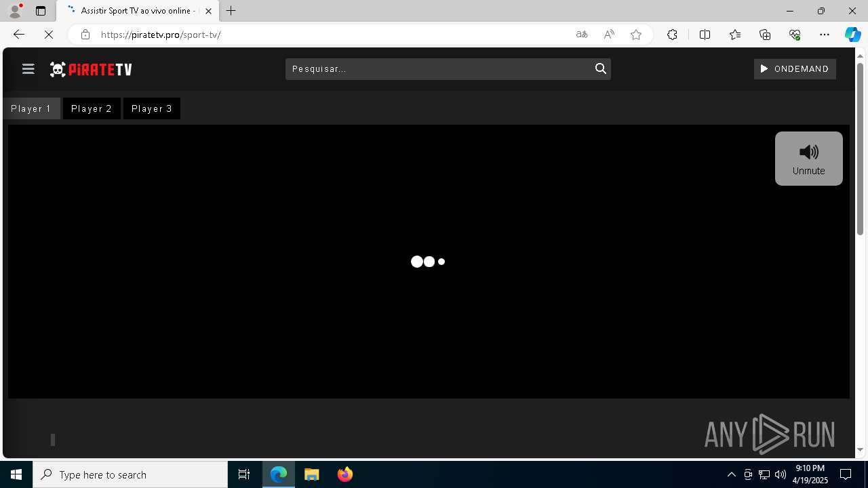Image resolution: width=868 pixels, height=488 pixels.
Task: Switch to Player 2 tab
Action: [x=92, y=108]
